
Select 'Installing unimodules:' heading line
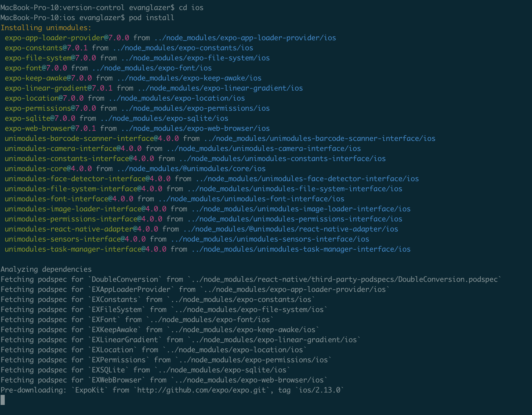pos(46,28)
